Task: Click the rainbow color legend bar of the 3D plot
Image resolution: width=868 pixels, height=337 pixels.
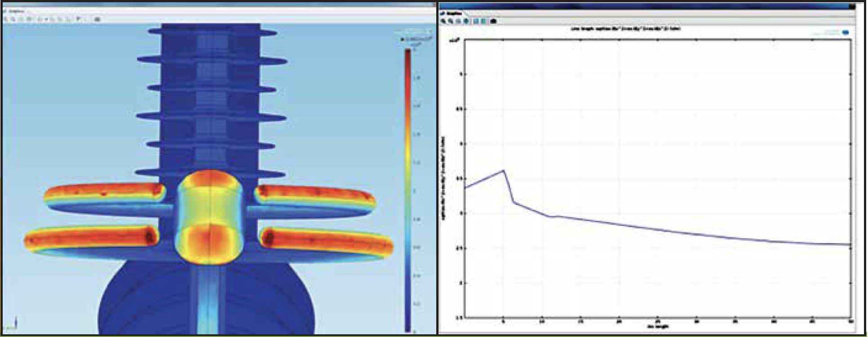Action: [x=408, y=190]
